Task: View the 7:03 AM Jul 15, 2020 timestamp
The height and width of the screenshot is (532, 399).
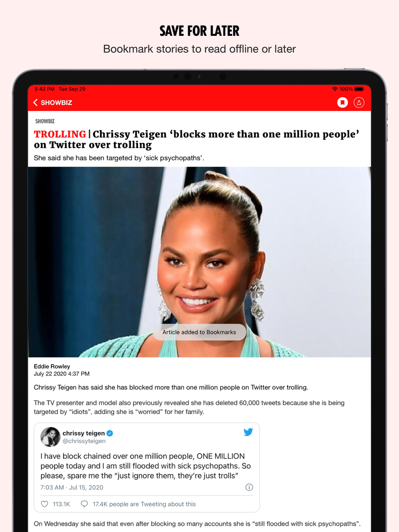Action: 72,487
